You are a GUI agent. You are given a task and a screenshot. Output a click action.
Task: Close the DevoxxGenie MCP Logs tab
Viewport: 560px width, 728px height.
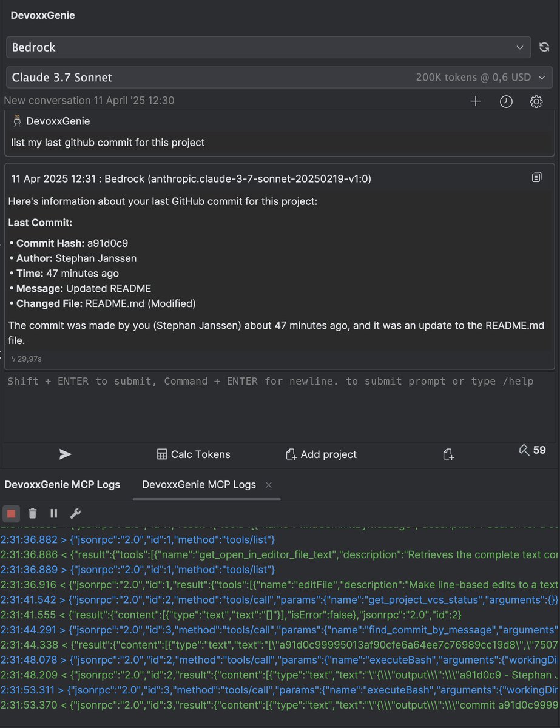pos(269,485)
